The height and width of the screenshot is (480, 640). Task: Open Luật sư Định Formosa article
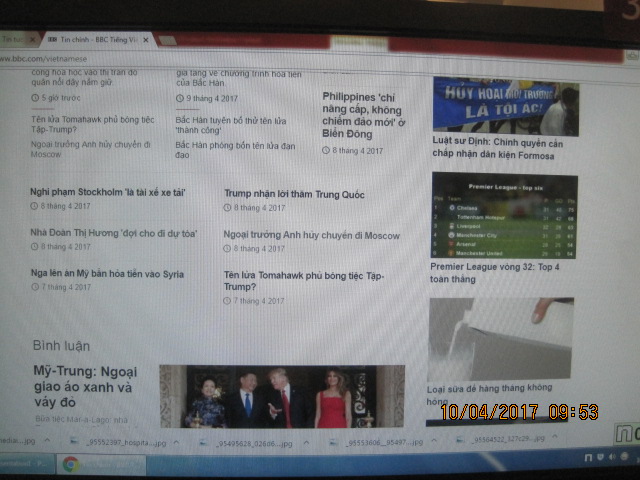[498, 149]
